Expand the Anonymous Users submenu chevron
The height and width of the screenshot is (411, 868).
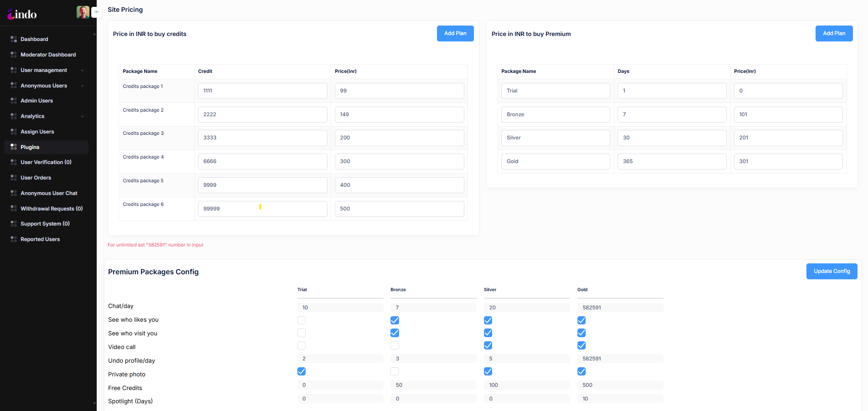pyautogui.click(x=83, y=86)
